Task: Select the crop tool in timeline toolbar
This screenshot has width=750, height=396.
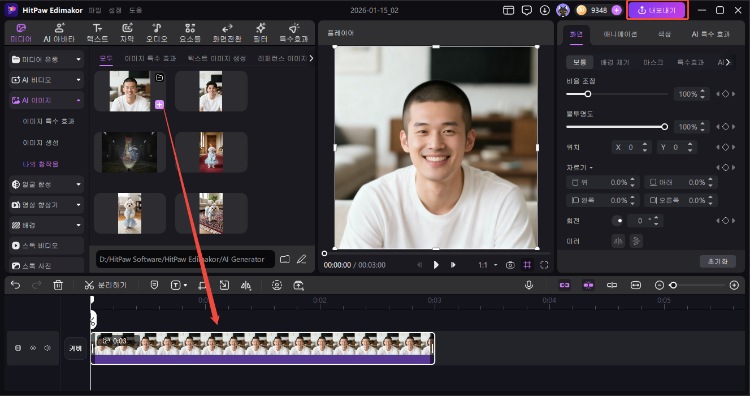Action: 202,286
